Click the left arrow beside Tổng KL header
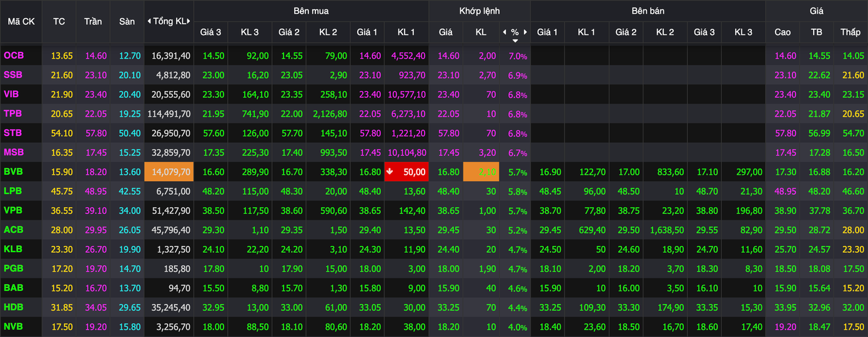Viewport: 868px width, 337px height. pyautogui.click(x=149, y=21)
